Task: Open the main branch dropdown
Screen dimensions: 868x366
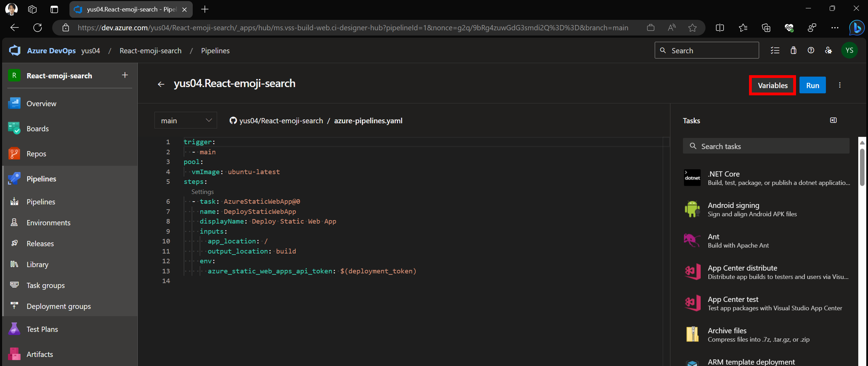Action: click(186, 120)
